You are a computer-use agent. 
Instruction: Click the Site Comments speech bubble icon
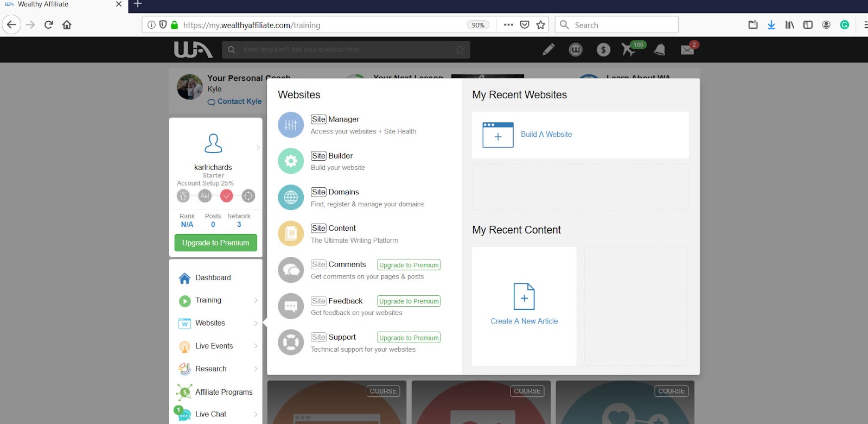pyautogui.click(x=291, y=270)
